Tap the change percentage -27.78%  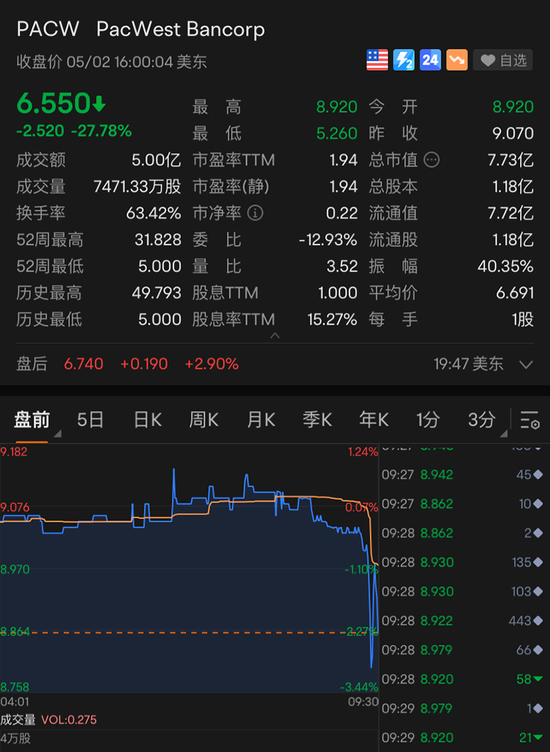pos(101,130)
